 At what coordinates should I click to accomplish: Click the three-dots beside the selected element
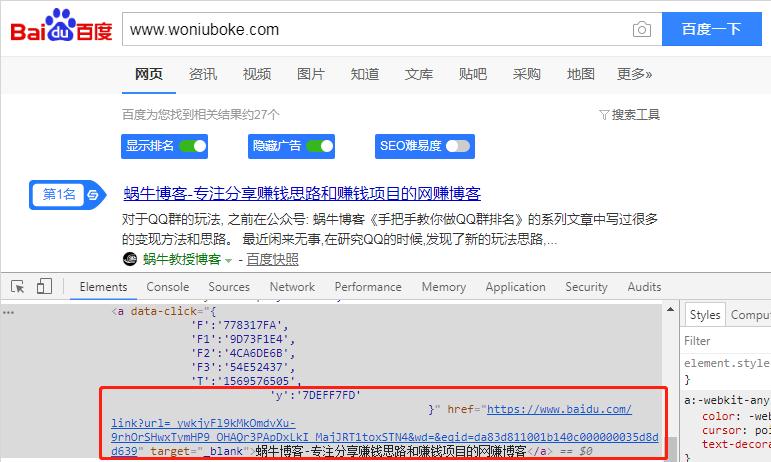click(8, 312)
